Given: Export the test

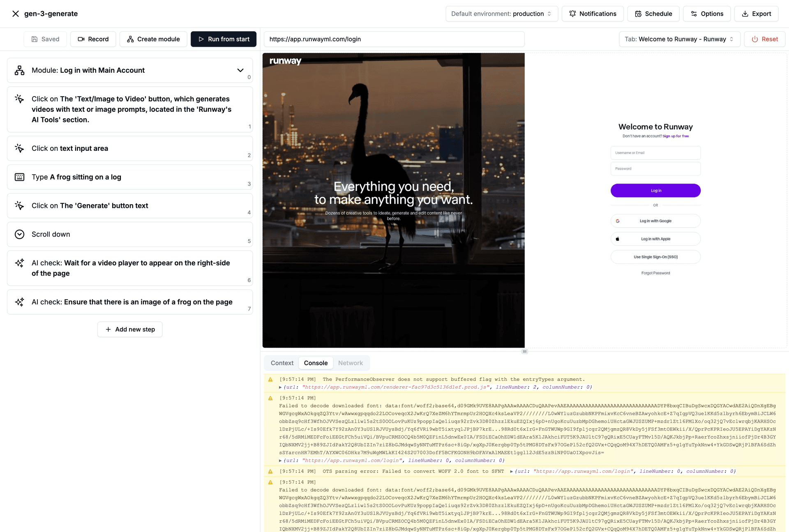Looking at the screenshot, I should pos(757,14).
